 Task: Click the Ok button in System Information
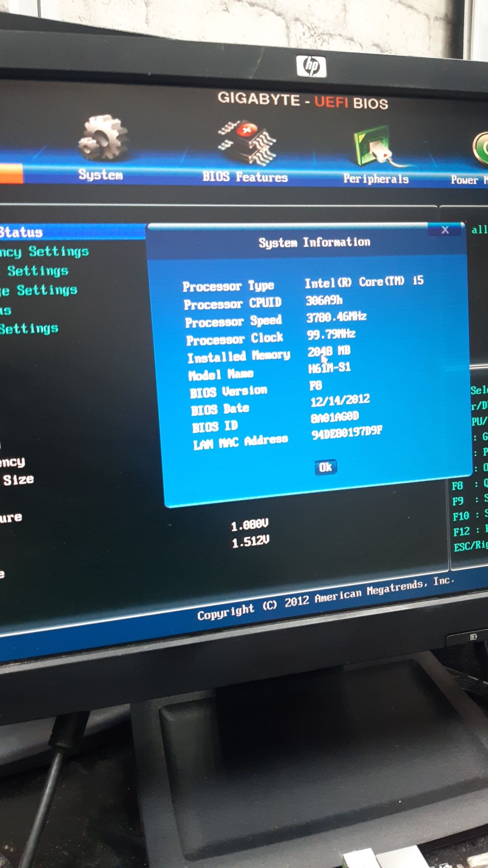click(325, 467)
